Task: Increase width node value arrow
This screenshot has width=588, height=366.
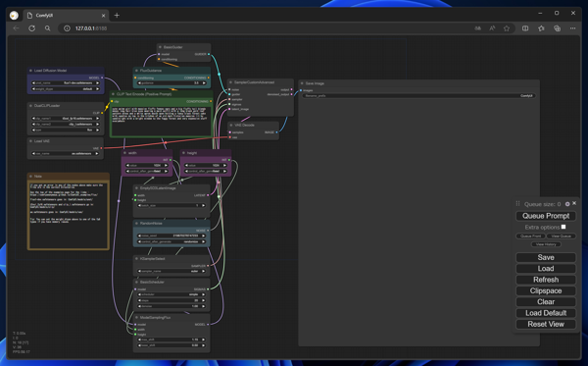Action: [167, 165]
